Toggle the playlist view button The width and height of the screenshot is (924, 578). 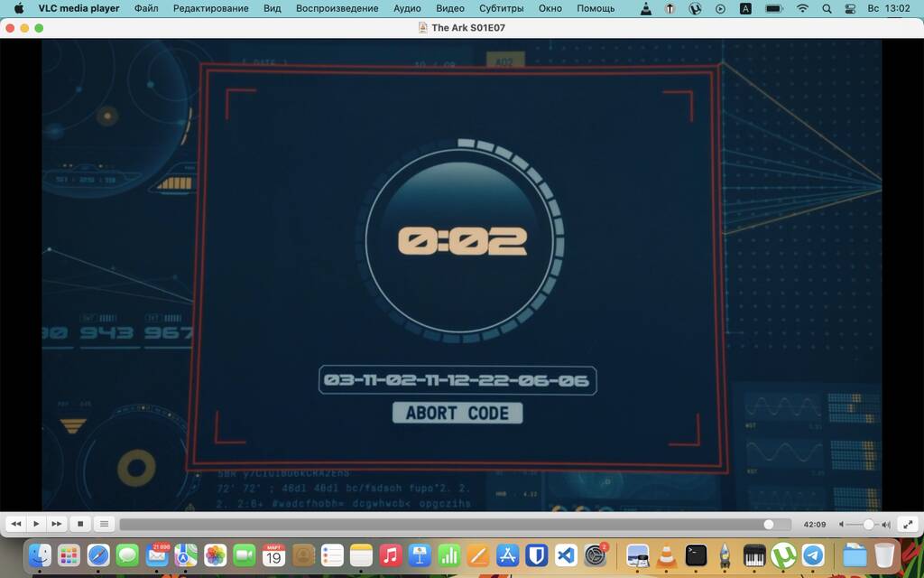point(104,524)
